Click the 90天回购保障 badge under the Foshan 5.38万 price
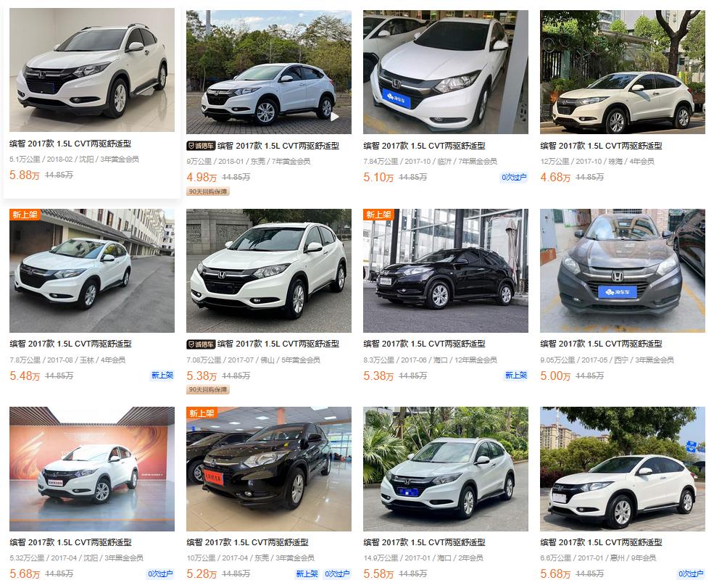Image resolution: width=714 pixels, height=588 pixels. [x=208, y=390]
